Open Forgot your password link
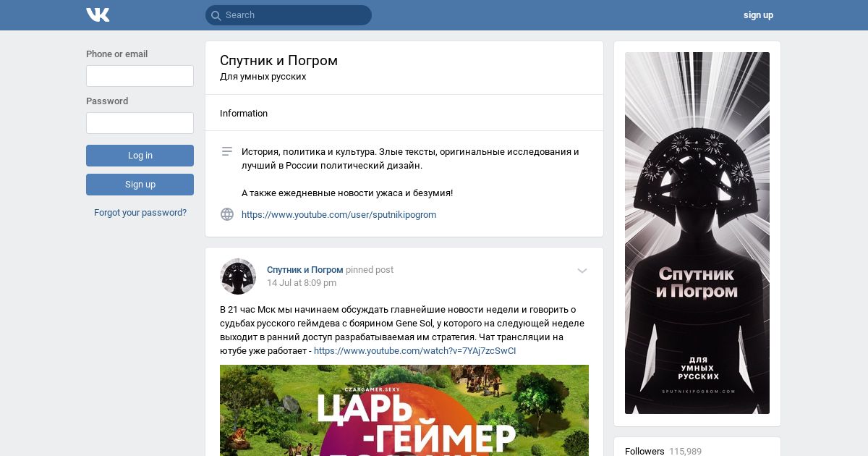The width and height of the screenshot is (868, 456). click(140, 213)
